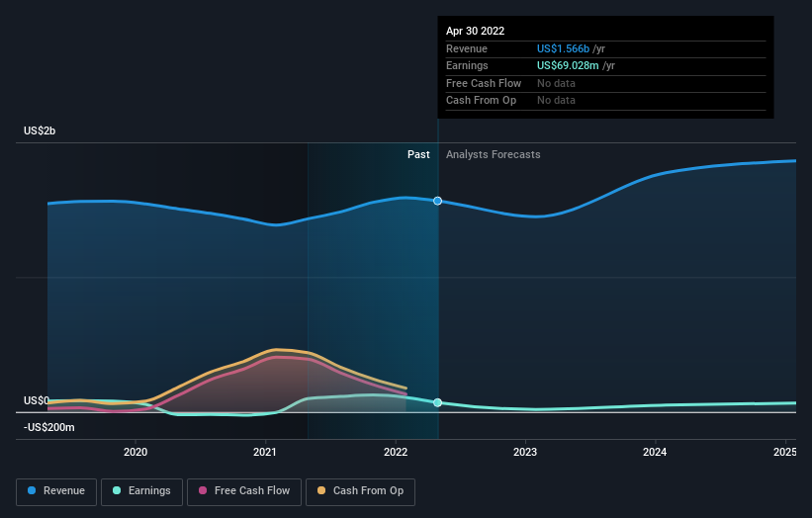
Task: Click the -US$200m y-axis label
Action: (49, 427)
